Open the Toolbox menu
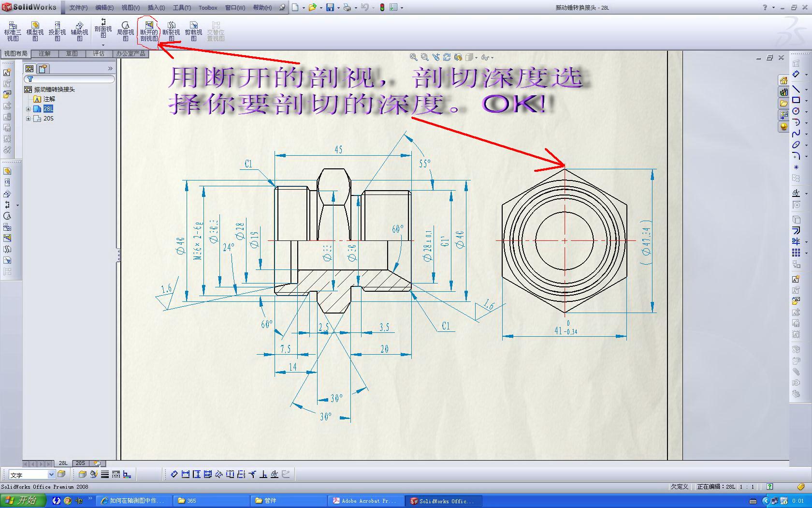The width and height of the screenshot is (812, 508). (x=208, y=8)
